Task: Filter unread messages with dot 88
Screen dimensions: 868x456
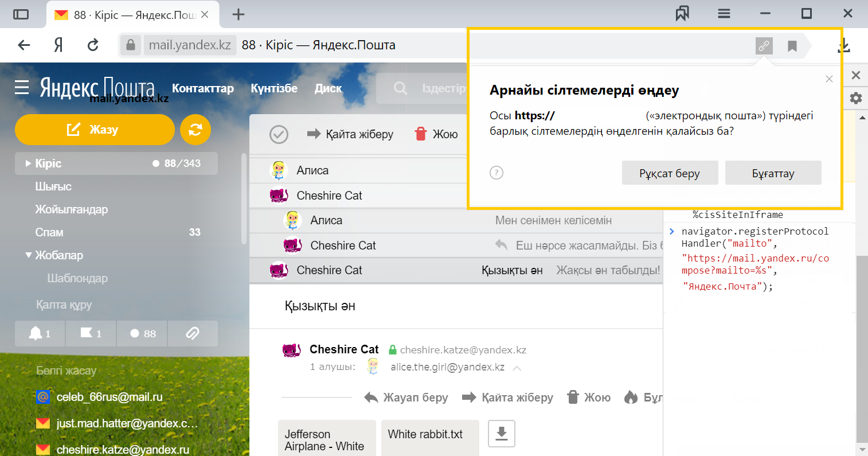Action: (142, 333)
